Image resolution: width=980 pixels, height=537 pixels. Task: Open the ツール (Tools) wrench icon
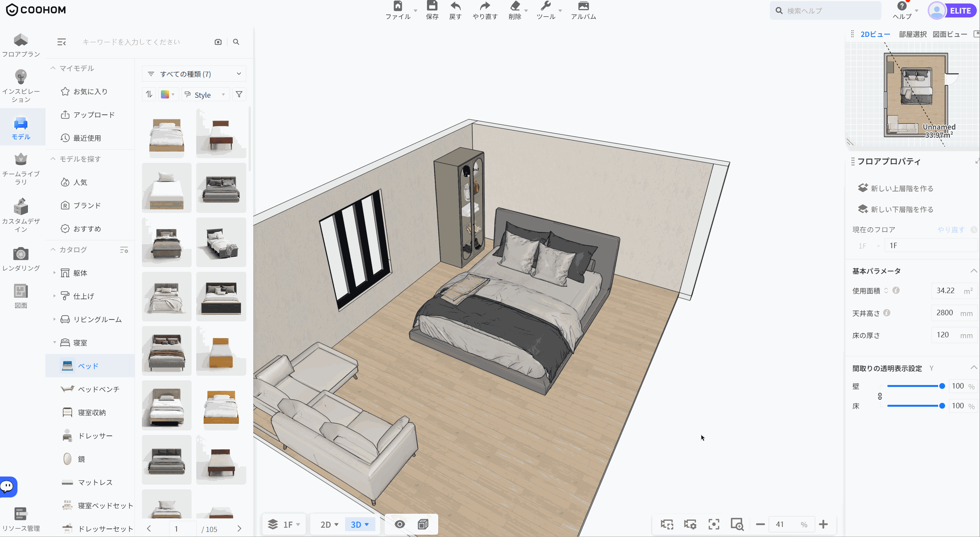pyautogui.click(x=546, y=6)
